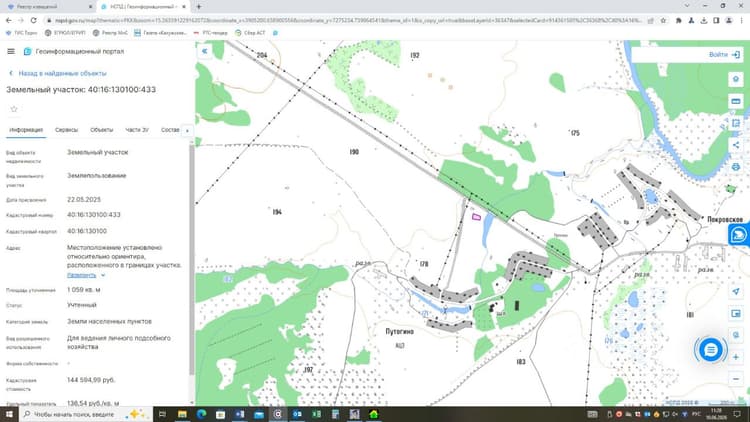Show more tabs with the arrow after Состав
The height and width of the screenshot is (422, 750).
(187, 130)
